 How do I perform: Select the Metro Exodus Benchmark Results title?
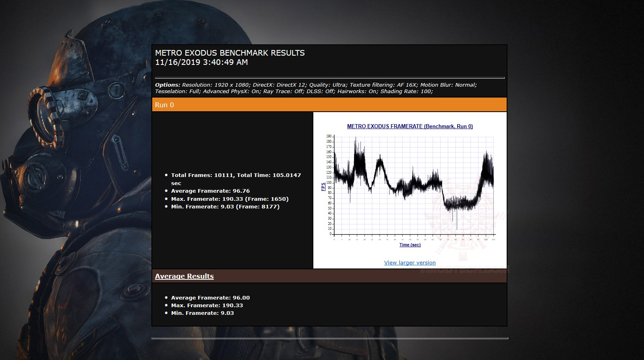[x=230, y=53]
